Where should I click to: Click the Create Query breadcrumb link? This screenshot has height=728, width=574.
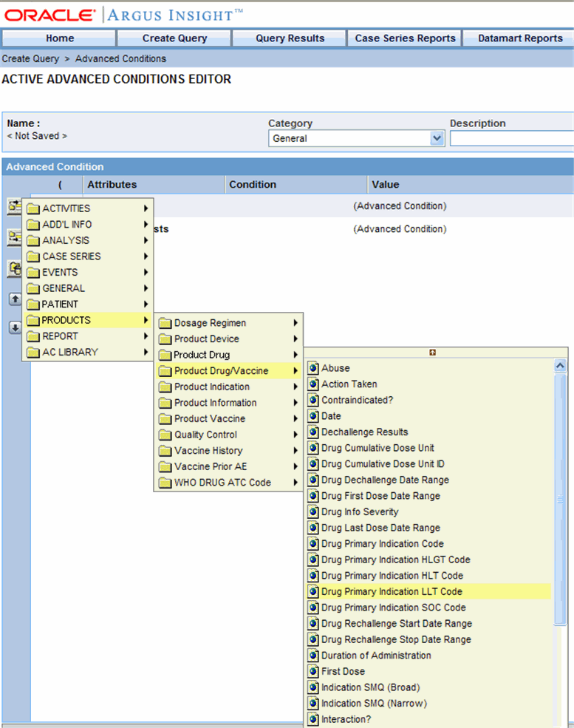pyautogui.click(x=30, y=58)
